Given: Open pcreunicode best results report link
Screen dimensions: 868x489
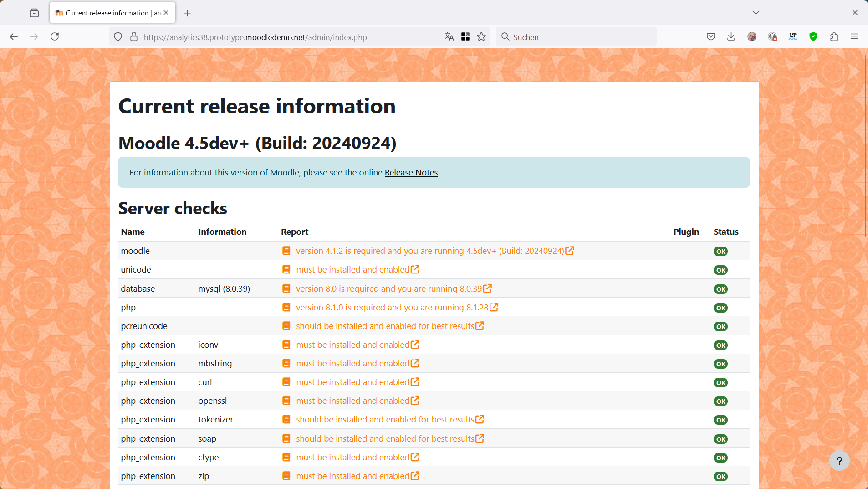Looking at the screenshot, I should click(x=390, y=326).
